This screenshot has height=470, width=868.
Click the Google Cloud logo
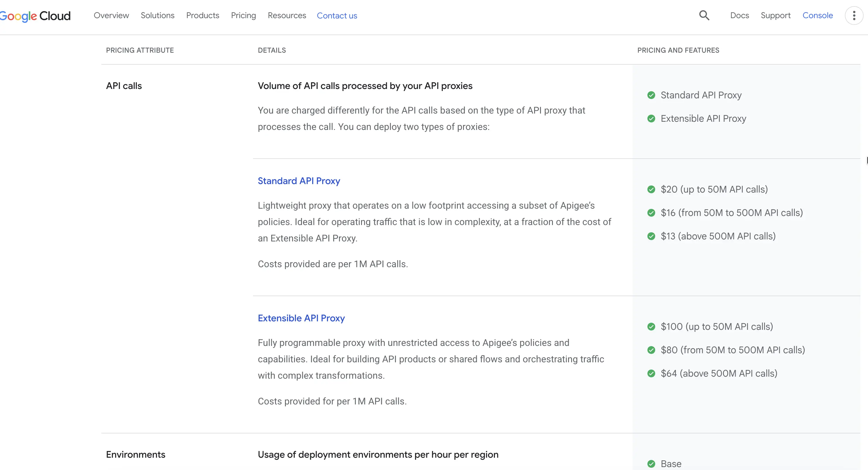[35, 16]
